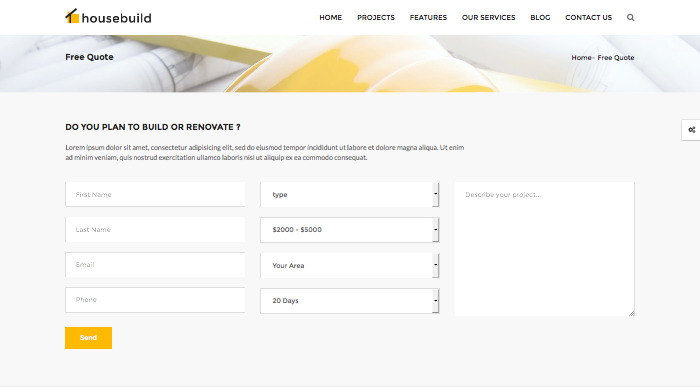This screenshot has width=700, height=387.
Task: Open the search icon in navigation
Action: click(630, 17)
